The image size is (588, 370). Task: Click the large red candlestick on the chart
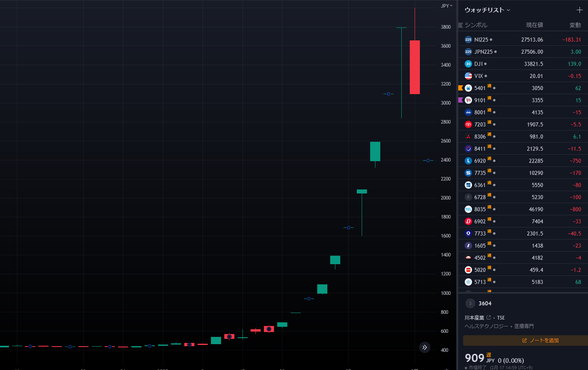point(415,67)
